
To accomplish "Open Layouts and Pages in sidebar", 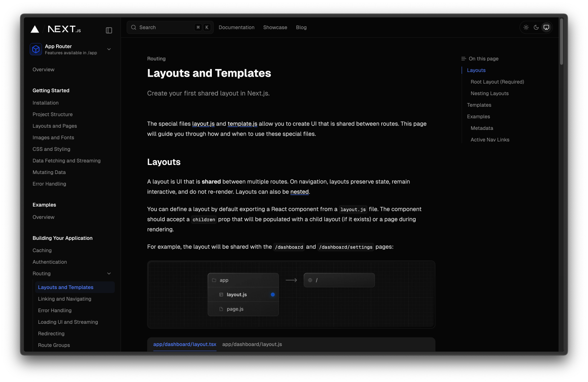I will pos(55,126).
